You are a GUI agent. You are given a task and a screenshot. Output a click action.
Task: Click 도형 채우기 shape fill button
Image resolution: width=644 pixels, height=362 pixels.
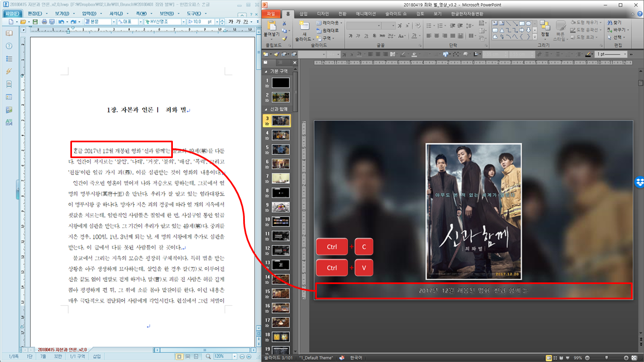click(587, 22)
